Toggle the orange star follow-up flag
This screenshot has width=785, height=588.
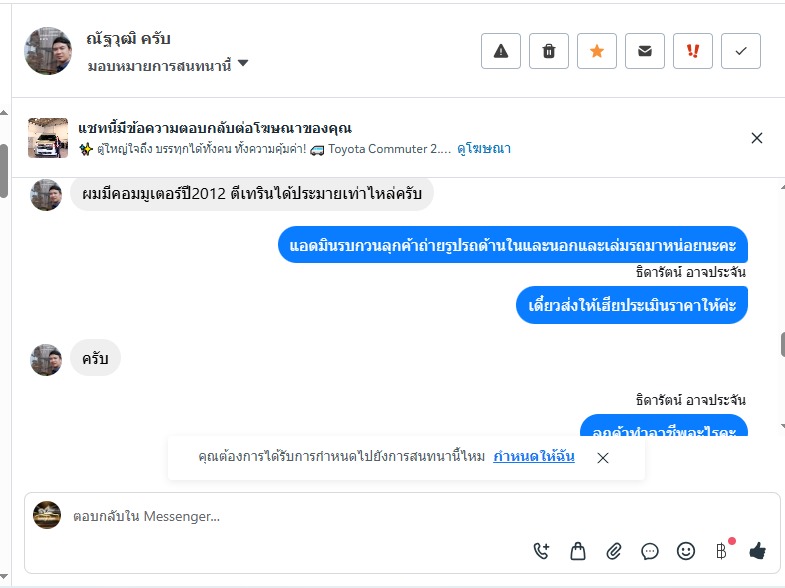(x=597, y=51)
